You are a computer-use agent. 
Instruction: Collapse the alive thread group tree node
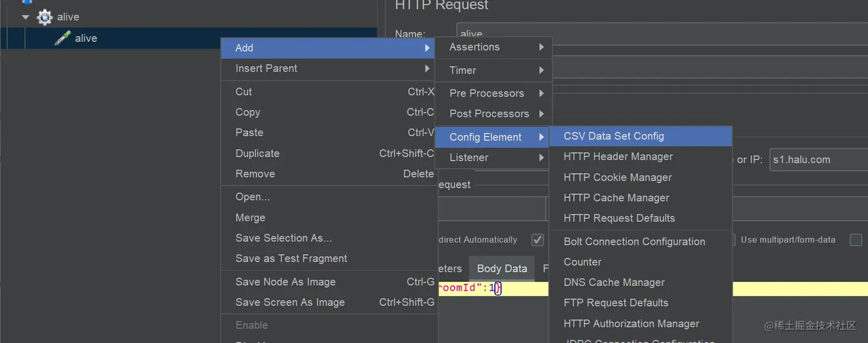25,17
